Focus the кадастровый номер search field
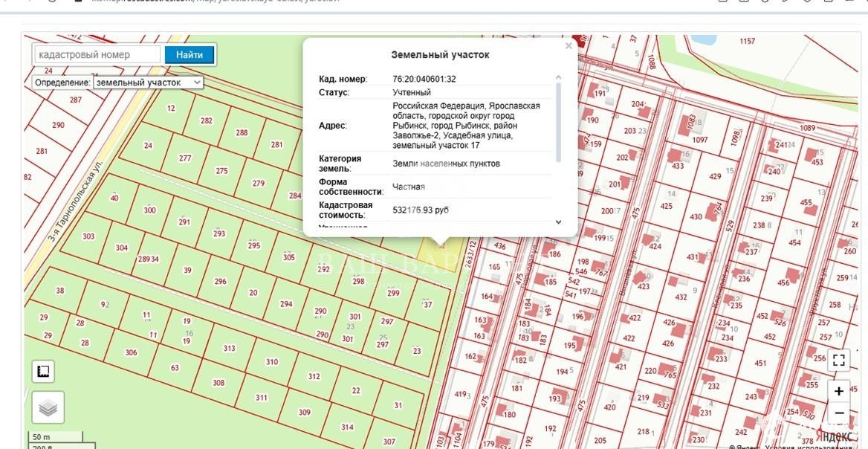The height and width of the screenshot is (449, 868). pyautogui.click(x=97, y=54)
